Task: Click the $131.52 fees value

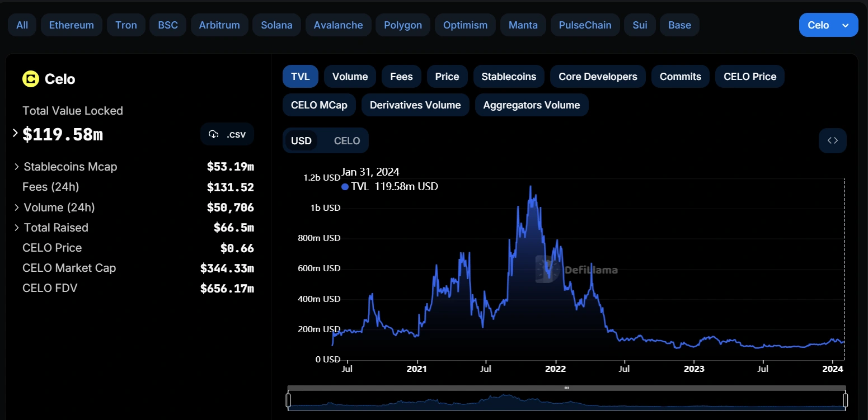Action: tap(230, 187)
